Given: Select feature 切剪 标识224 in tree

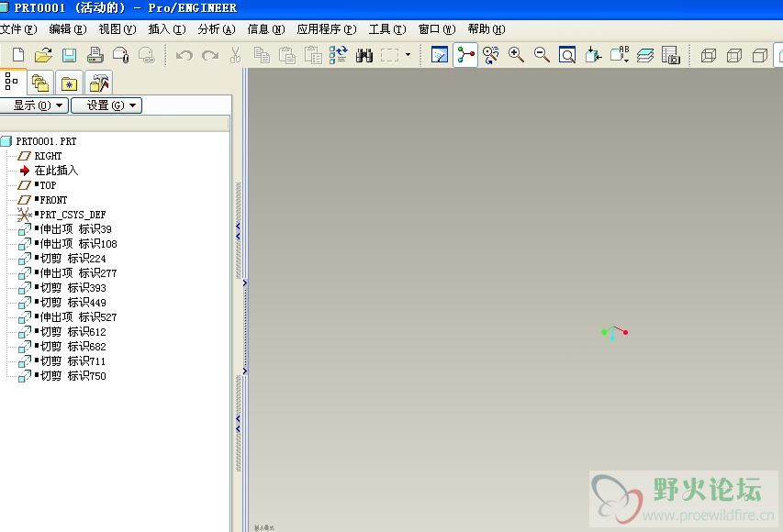Looking at the screenshot, I should tap(73, 259).
